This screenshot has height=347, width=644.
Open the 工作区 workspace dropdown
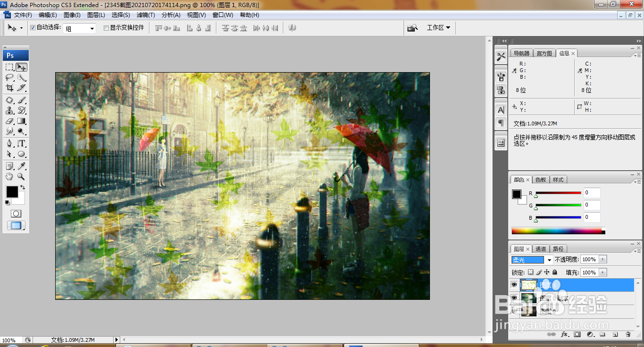pos(438,28)
